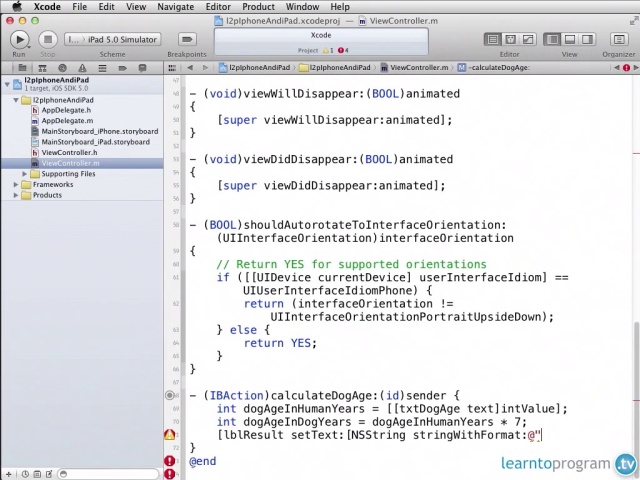640x480 pixels.
Task: Show the Symbol navigator
Action: [42, 68]
